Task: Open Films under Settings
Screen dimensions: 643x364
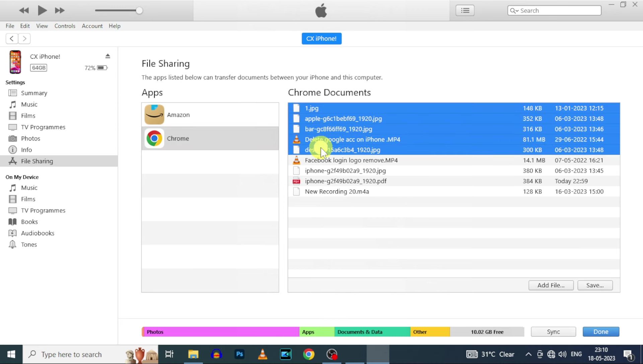Action: 28,116
